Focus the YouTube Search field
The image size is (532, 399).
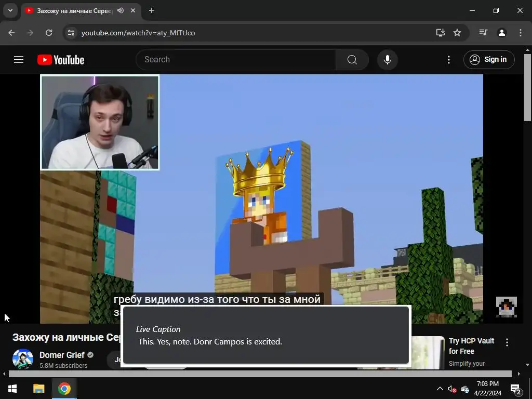coord(236,60)
